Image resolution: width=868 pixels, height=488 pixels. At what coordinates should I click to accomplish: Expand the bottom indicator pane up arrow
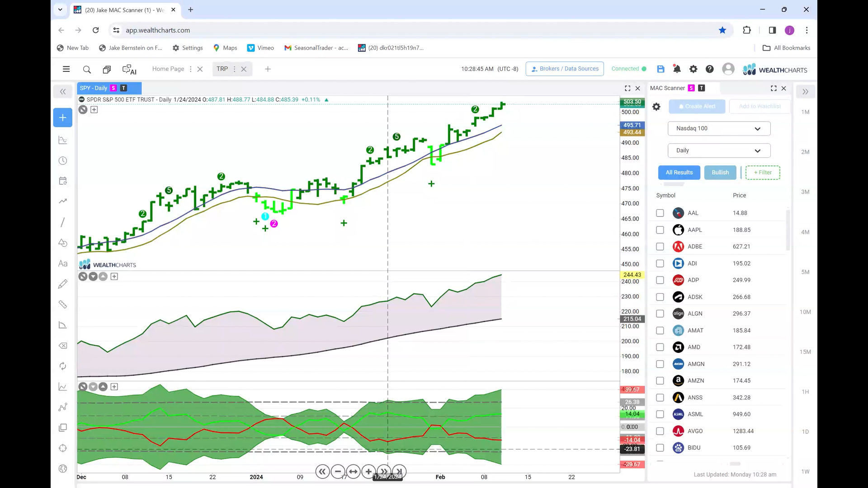pyautogui.click(x=103, y=387)
